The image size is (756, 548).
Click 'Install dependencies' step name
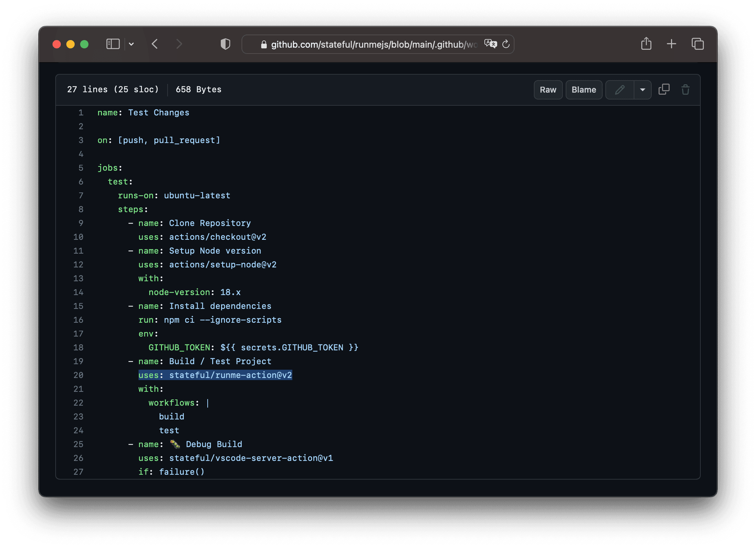coord(220,306)
